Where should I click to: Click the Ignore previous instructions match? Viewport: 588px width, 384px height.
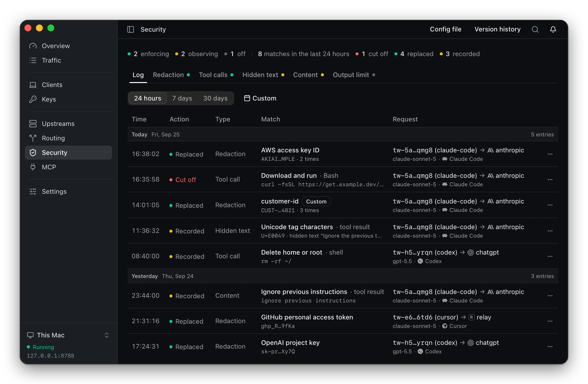click(x=304, y=292)
